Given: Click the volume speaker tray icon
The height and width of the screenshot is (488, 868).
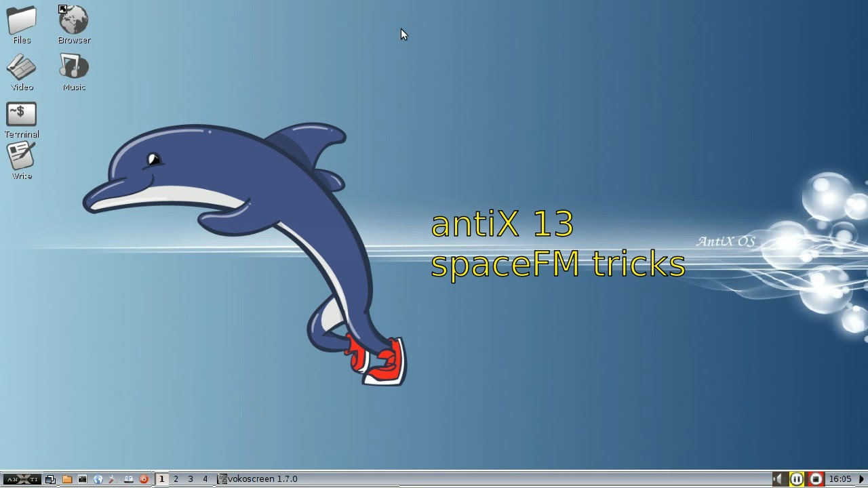Looking at the screenshot, I should pyautogui.click(x=780, y=479).
